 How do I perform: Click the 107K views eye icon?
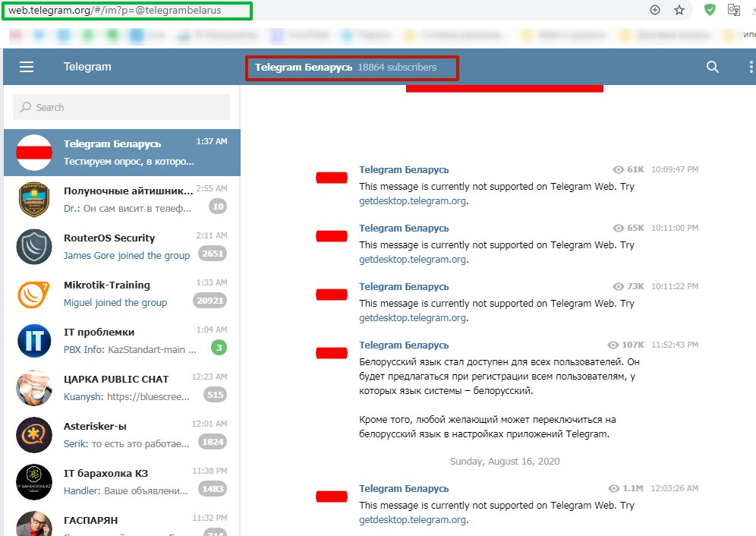(x=613, y=345)
